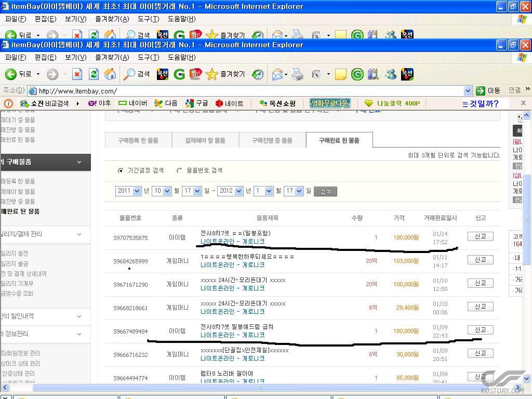Open 나이트온라인 - 게로니크 link under 전사8차7셋 밀봉해드림

click(x=232, y=335)
